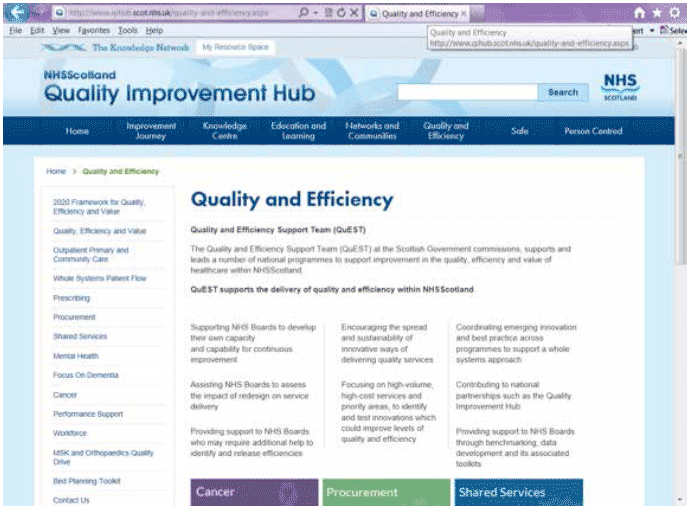The width and height of the screenshot is (689, 509).
Task: Open Quality, Efficiency and Value sidebar link
Action: click(100, 231)
